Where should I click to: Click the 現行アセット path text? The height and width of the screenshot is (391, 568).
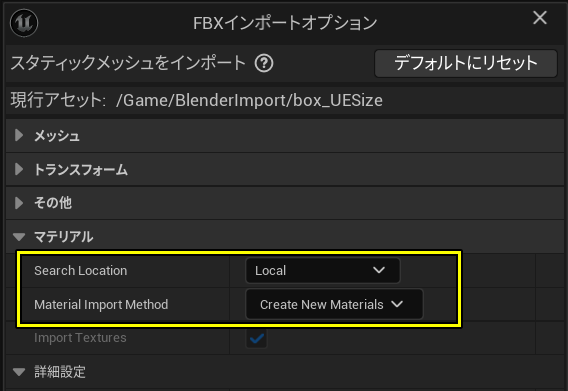[249, 100]
